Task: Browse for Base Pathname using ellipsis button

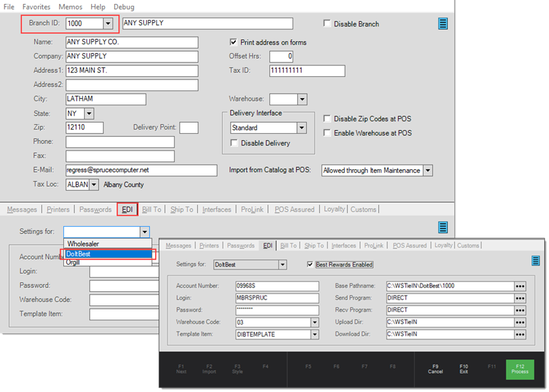Action: [519, 286]
